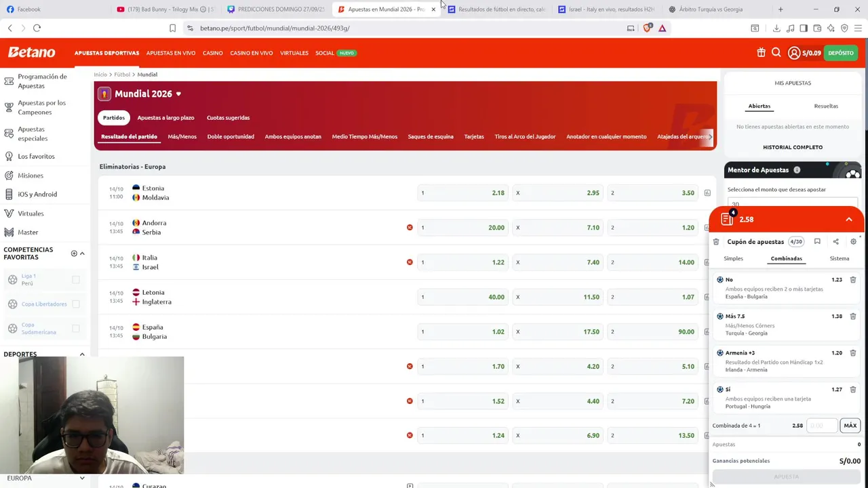
Task: Open Historial Completo link
Action: 793,147
